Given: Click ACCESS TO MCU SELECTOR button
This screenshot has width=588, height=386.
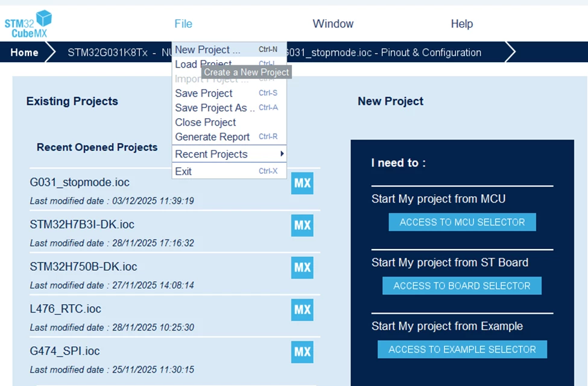Looking at the screenshot, I should click(x=462, y=222).
